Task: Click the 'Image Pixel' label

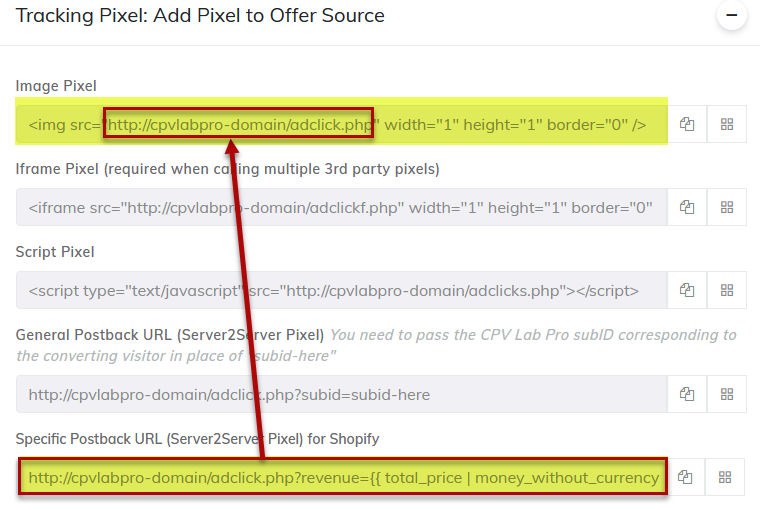Action: [56, 86]
